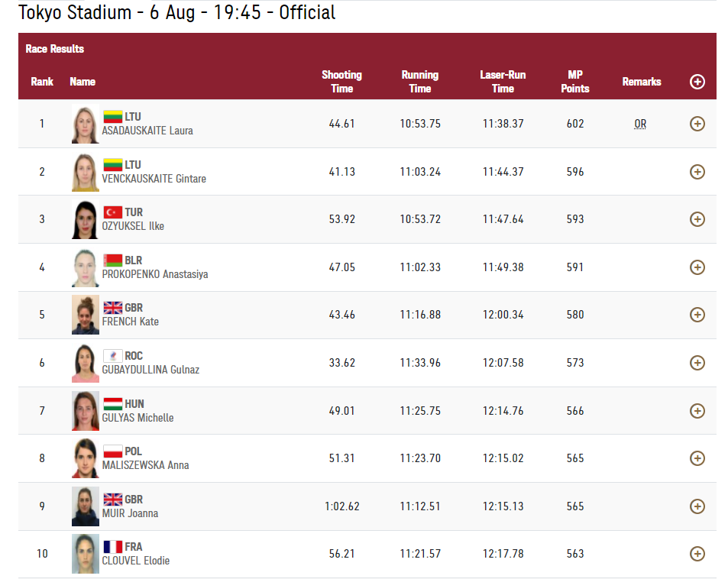Image resolution: width=728 pixels, height=579 pixels.
Task: Click the plus icon beside Muir Joanna
Action: click(x=697, y=506)
